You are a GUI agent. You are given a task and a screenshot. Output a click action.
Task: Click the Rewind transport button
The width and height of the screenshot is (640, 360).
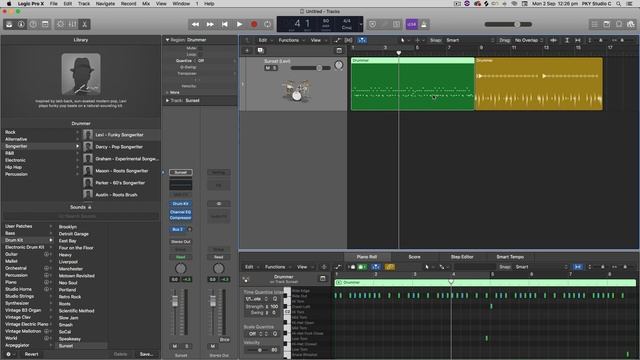(x=196, y=24)
